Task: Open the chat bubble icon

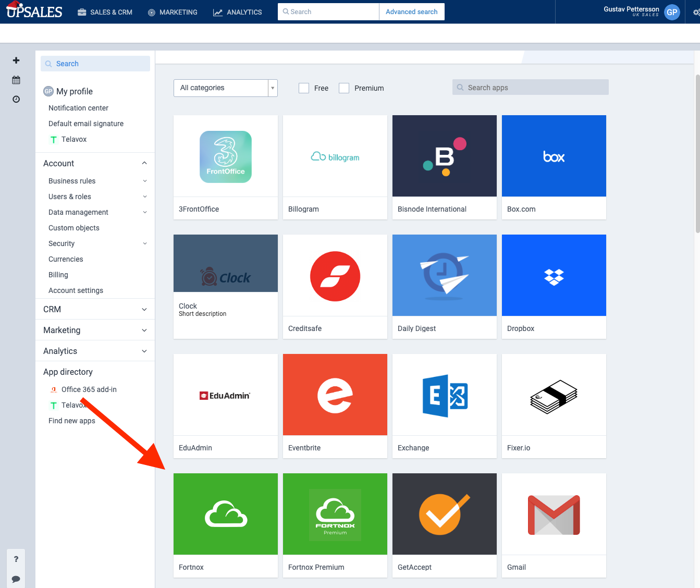Action: [16, 579]
